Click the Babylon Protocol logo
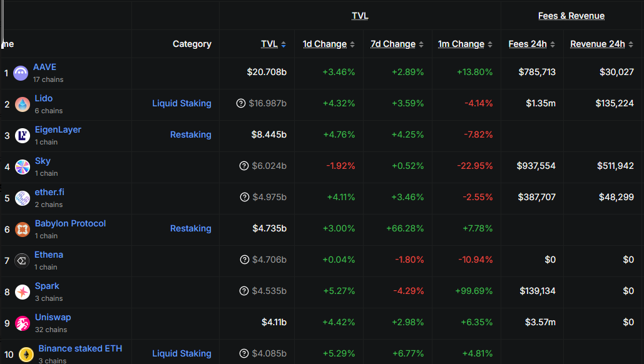This screenshot has height=364, width=644. tap(23, 230)
